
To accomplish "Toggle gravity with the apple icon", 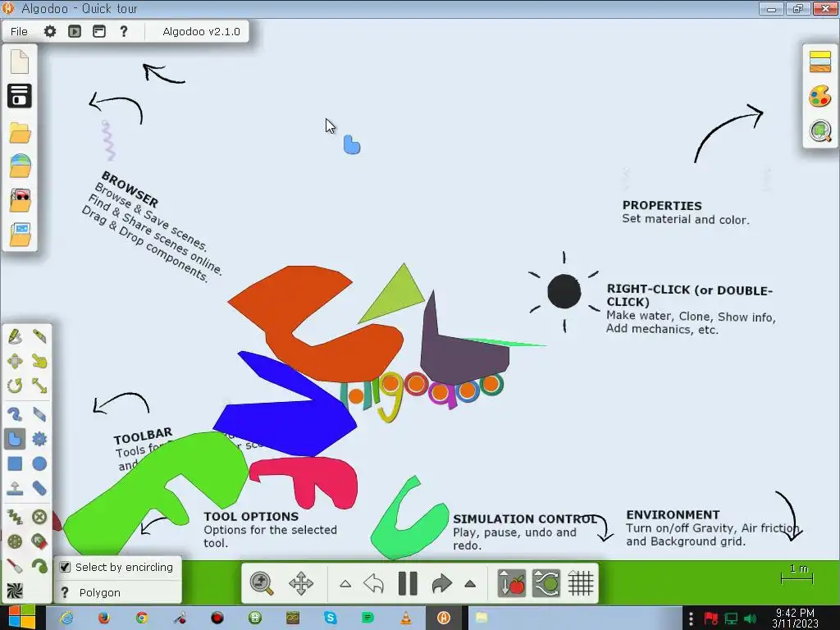I will [x=512, y=583].
